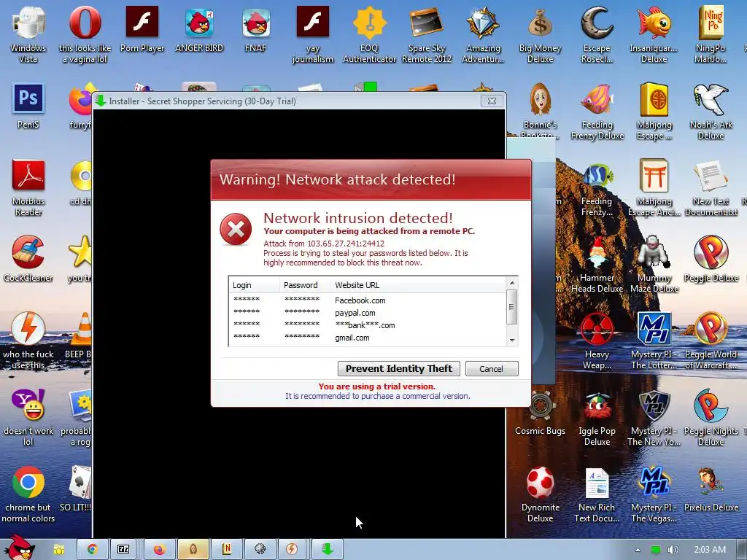Select the ANGER BIRD desktop icon
Screen dimensions: 747x560
click(199, 29)
